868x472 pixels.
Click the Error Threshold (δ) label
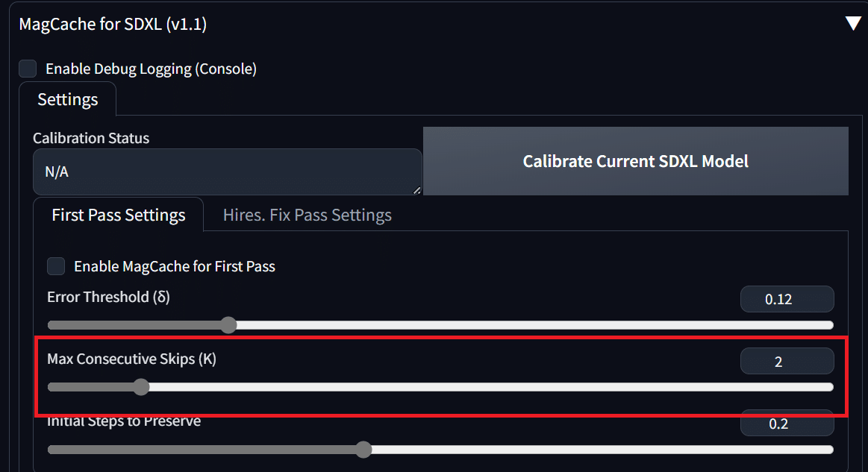click(x=109, y=297)
